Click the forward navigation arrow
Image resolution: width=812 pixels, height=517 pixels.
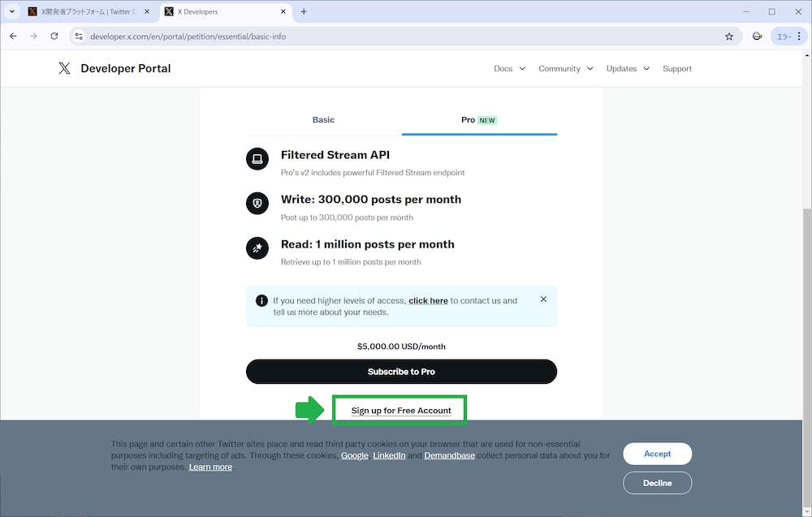(33, 37)
